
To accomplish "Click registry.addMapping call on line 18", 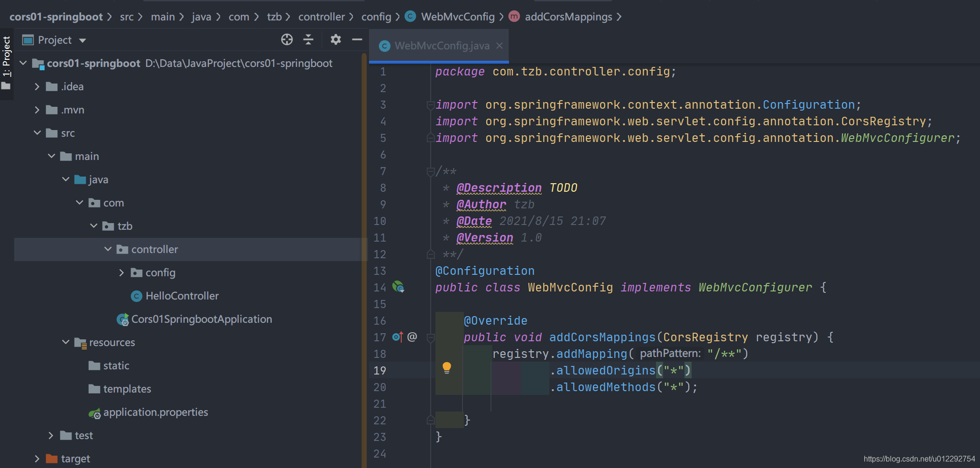I will 560,354.
